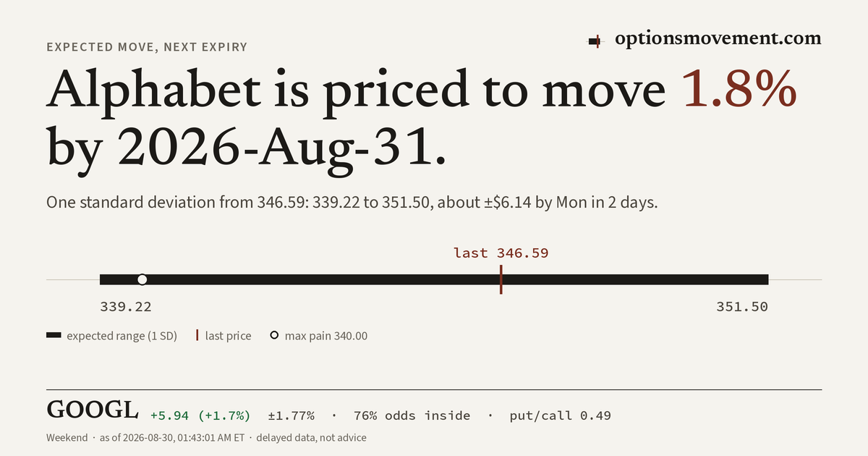Screen dimensions: 868x456
Task: Click the expected range black bar
Action: click(434, 279)
